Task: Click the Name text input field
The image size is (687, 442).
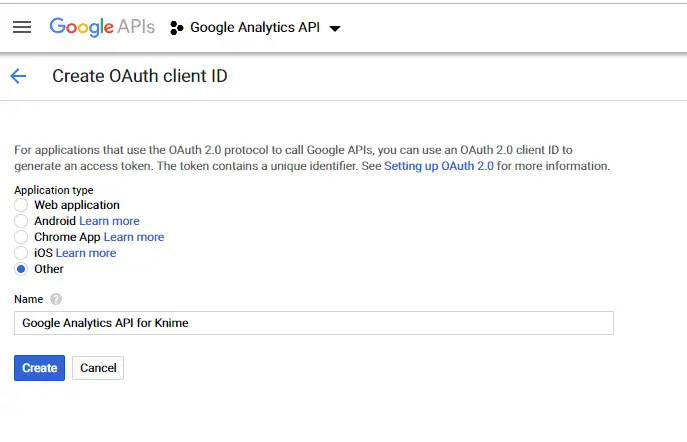Action: (314, 323)
